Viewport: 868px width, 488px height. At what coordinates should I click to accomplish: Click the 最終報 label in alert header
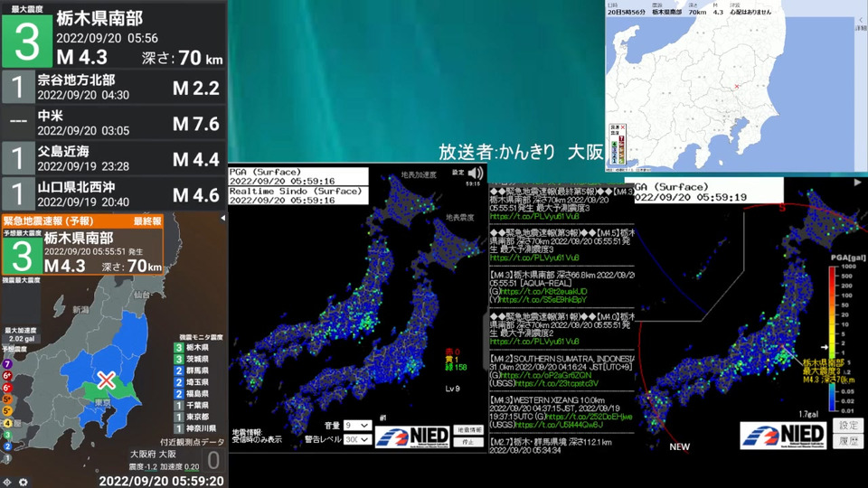point(147,221)
